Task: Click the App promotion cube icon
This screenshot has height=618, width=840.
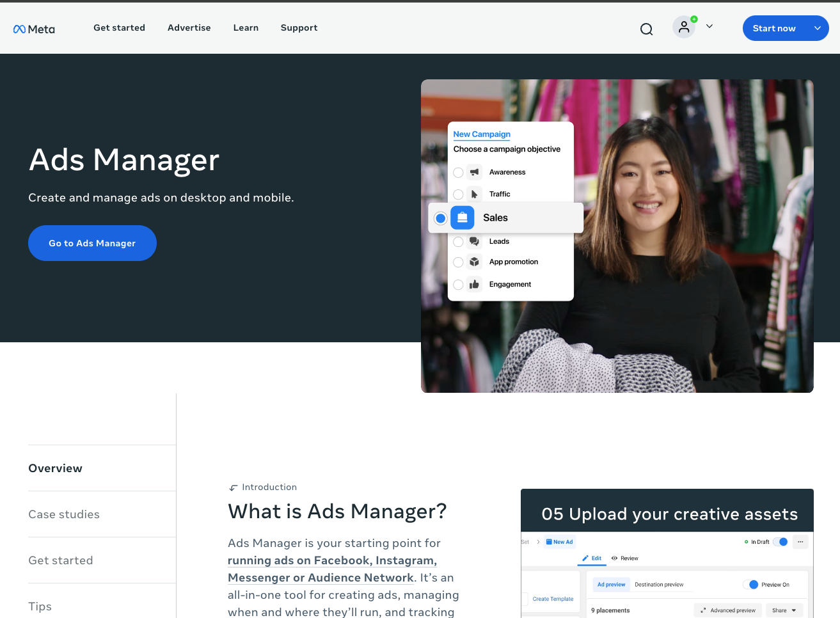Action: click(474, 262)
